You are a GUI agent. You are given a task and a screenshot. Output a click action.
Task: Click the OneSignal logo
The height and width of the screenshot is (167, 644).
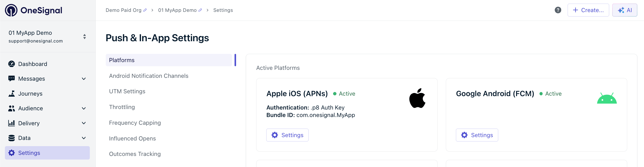coord(34,10)
